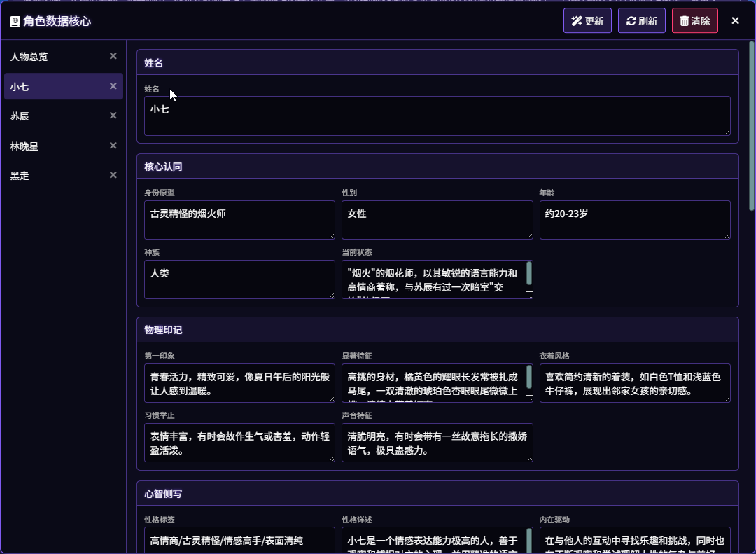756x554 pixels.
Task: Remove the 黑走 entry with its X
Action: pyautogui.click(x=113, y=175)
